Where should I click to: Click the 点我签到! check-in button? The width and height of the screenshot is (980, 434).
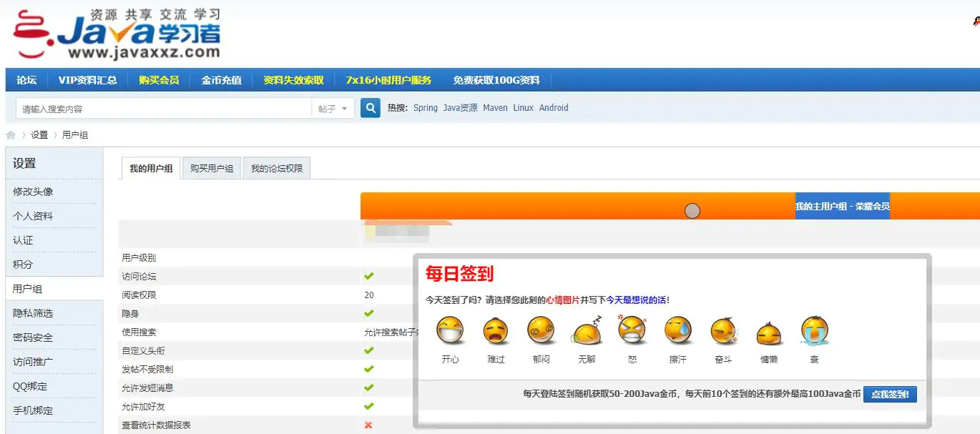pos(890,394)
